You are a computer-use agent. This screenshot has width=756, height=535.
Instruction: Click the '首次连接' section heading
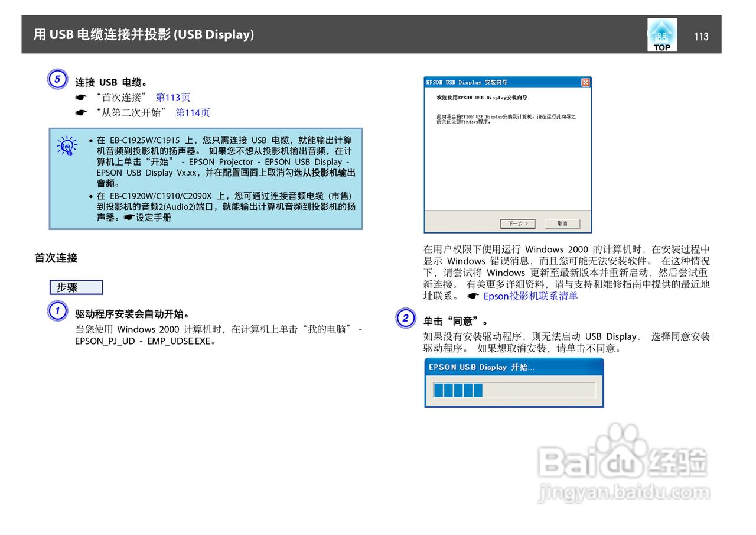56,258
